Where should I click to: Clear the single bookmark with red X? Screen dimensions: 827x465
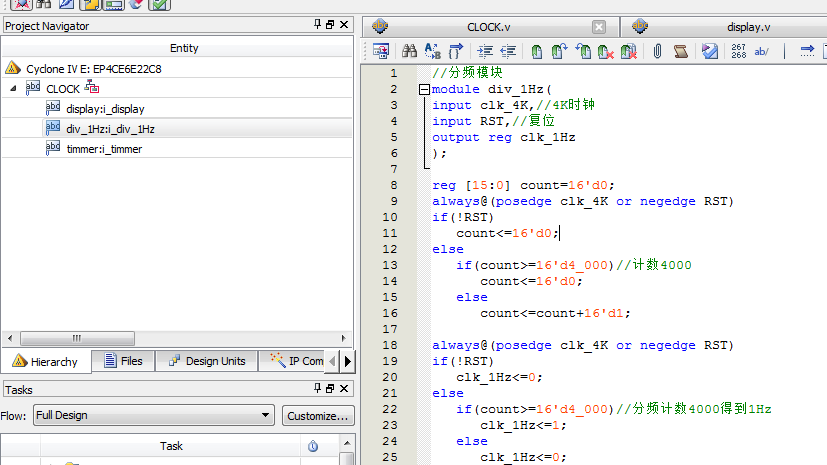pos(605,52)
